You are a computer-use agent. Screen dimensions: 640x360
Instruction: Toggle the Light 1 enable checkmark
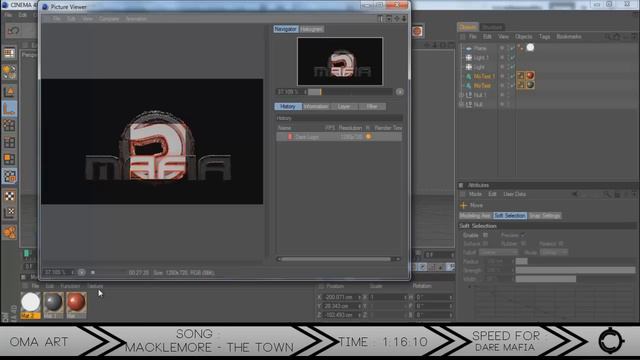[512, 58]
